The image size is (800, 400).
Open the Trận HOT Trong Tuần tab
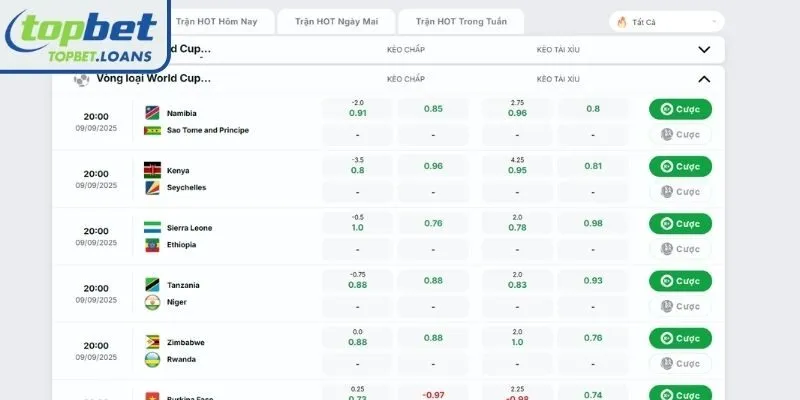460,21
